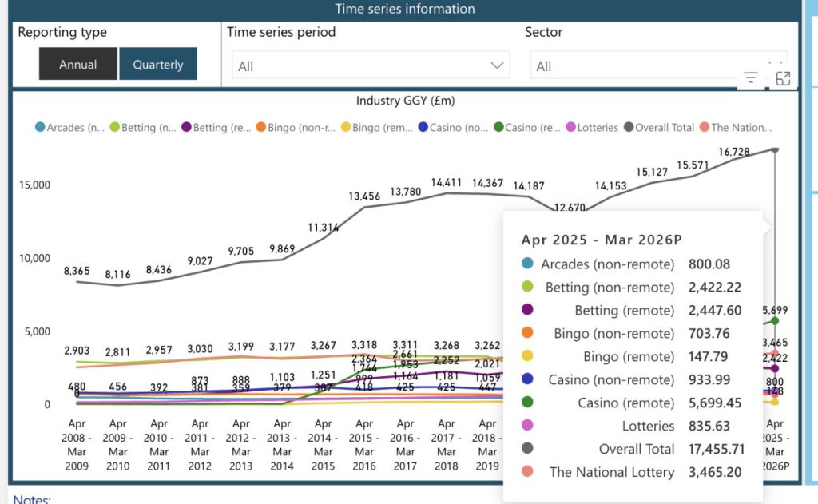Highlight the Bingo (non-remote) orange legend item
This screenshot has width=818, height=504.
point(296,127)
